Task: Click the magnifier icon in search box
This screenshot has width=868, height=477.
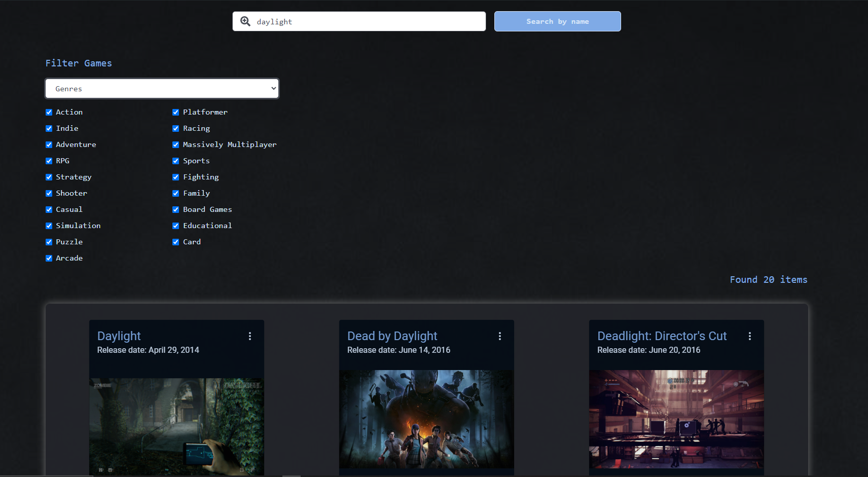Action: [245, 21]
